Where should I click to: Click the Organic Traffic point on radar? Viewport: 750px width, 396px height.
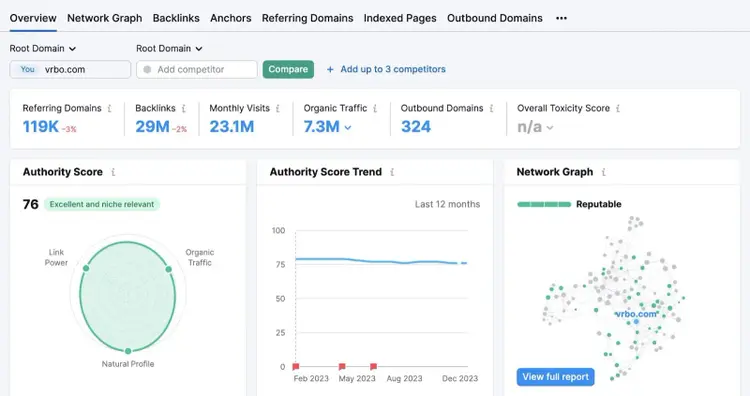point(168,269)
